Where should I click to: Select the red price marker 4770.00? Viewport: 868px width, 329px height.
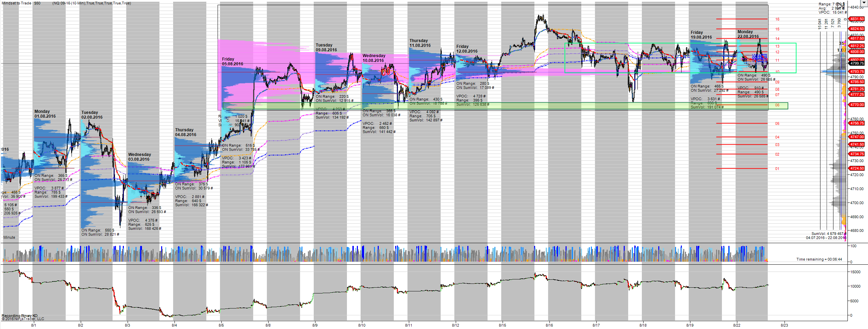[x=857, y=105]
